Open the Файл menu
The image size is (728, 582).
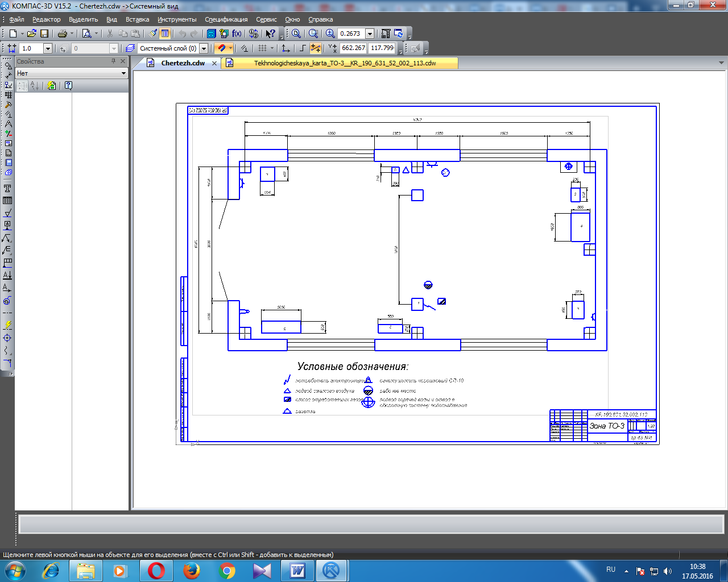point(16,19)
